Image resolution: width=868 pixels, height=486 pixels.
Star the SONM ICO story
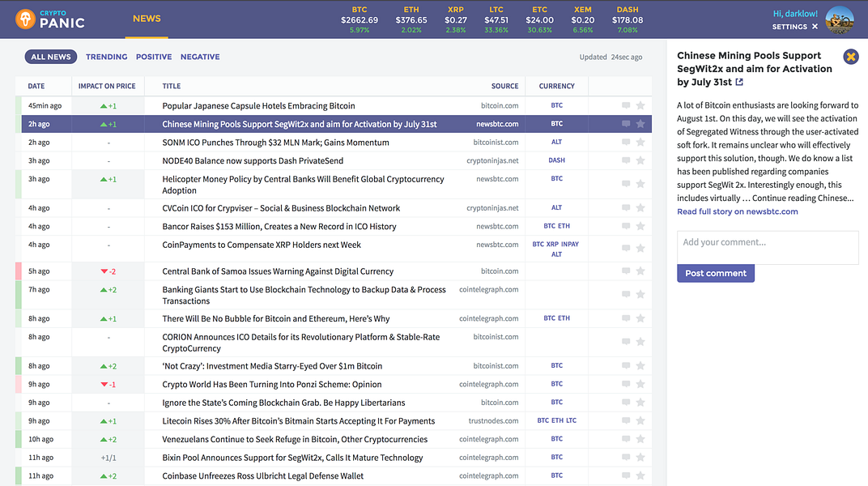point(640,143)
